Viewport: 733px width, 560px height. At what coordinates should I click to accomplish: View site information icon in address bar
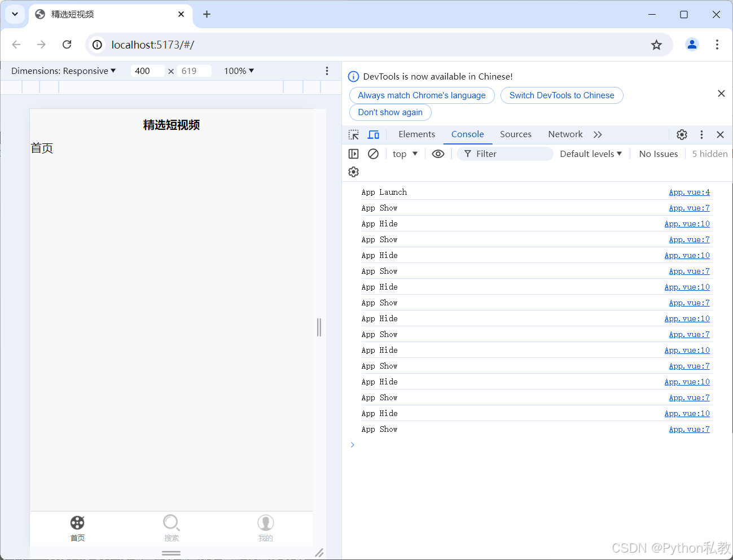coord(98,45)
